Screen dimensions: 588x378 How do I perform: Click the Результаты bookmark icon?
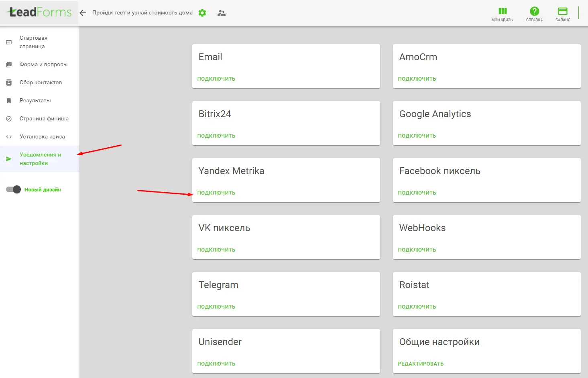pos(9,100)
